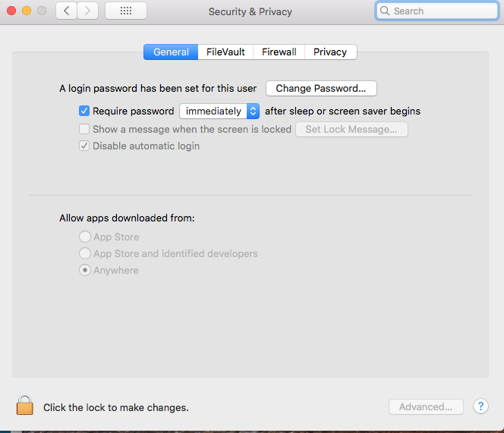Focus the Search input field
The width and height of the screenshot is (504, 433).
point(436,11)
